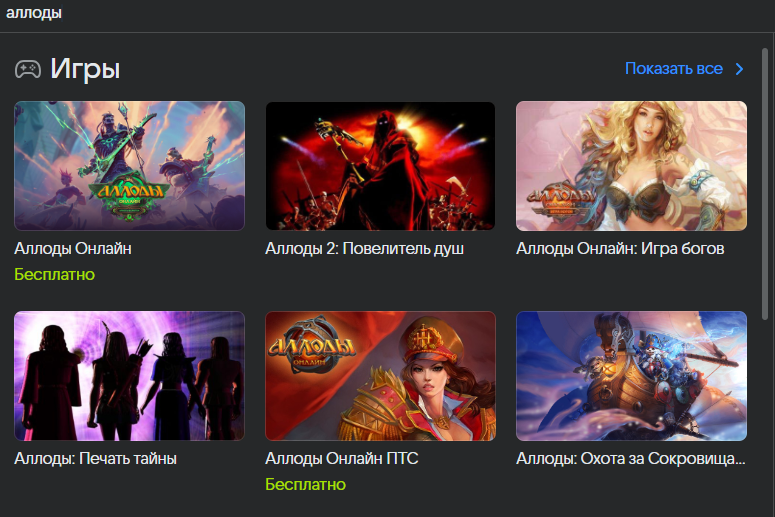Click the gamepad icon beside Игры
The height and width of the screenshot is (517, 775).
tap(28, 69)
